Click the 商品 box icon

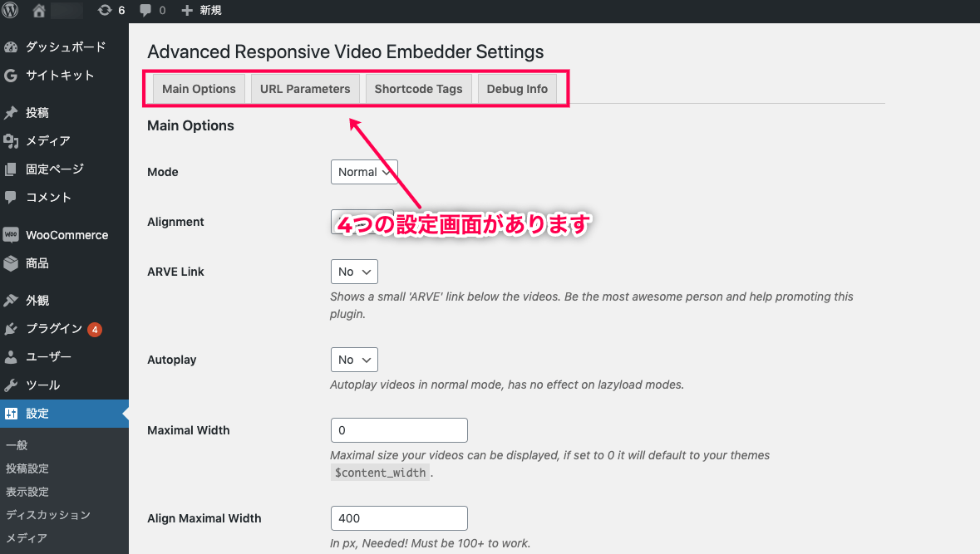[11, 263]
